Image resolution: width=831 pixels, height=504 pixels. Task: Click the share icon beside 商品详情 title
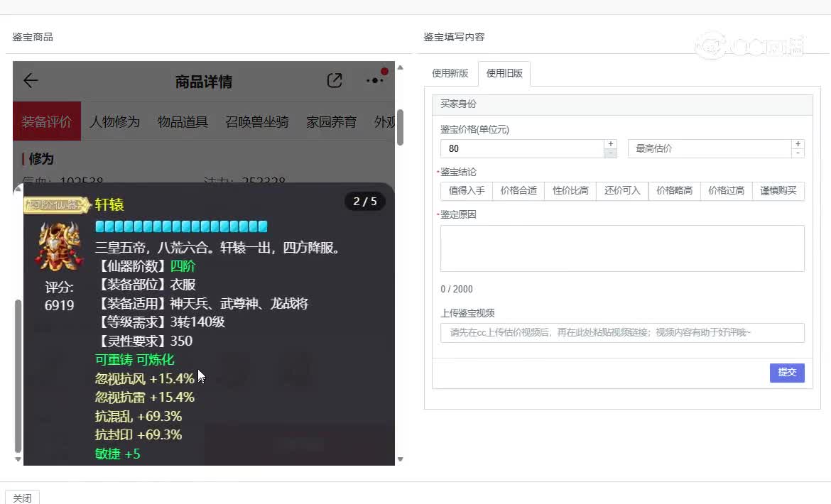click(335, 81)
